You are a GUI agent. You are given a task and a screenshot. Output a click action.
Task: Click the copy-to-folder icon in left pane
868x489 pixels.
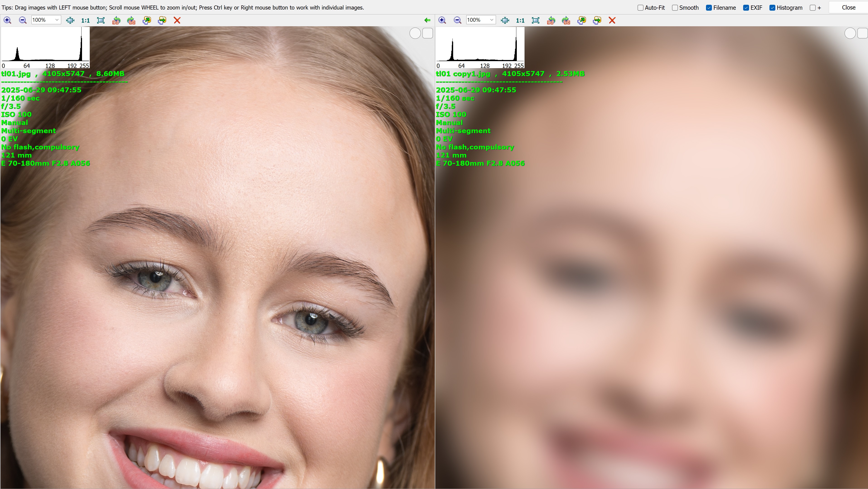[x=147, y=20]
